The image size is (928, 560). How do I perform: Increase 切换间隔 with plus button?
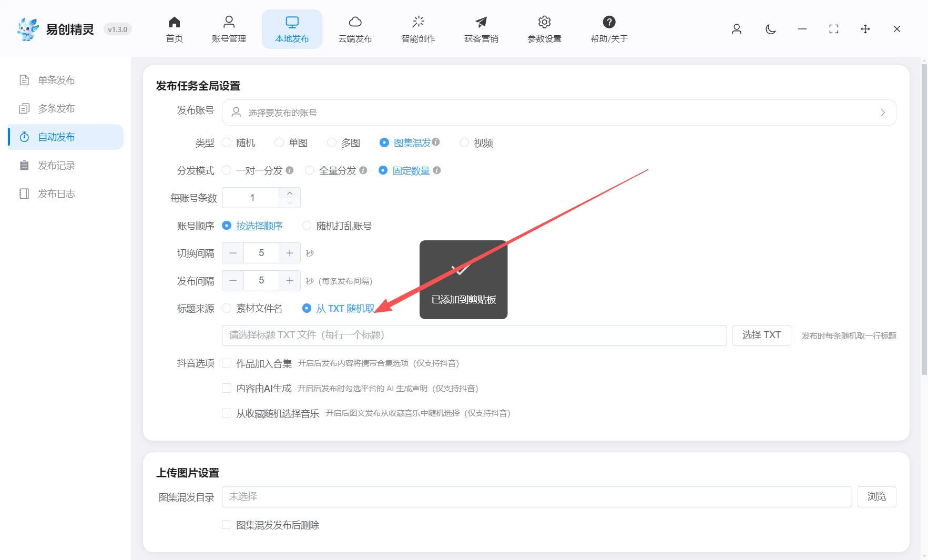click(290, 253)
